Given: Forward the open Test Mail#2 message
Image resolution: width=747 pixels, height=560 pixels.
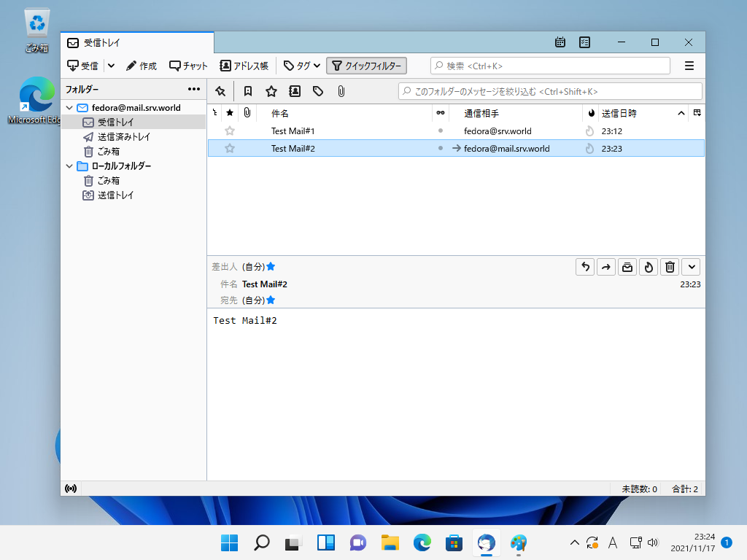Looking at the screenshot, I should point(606,267).
